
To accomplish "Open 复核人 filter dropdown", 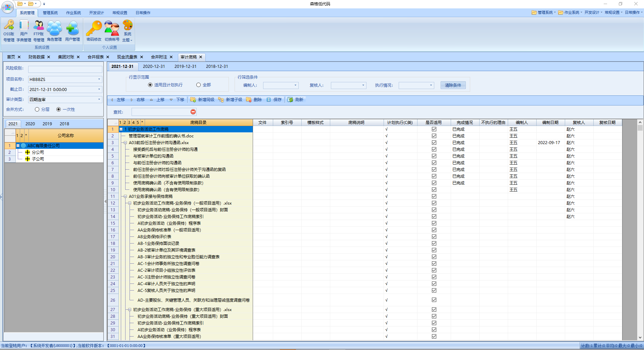I will pyautogui.click(x=363, y=85).
